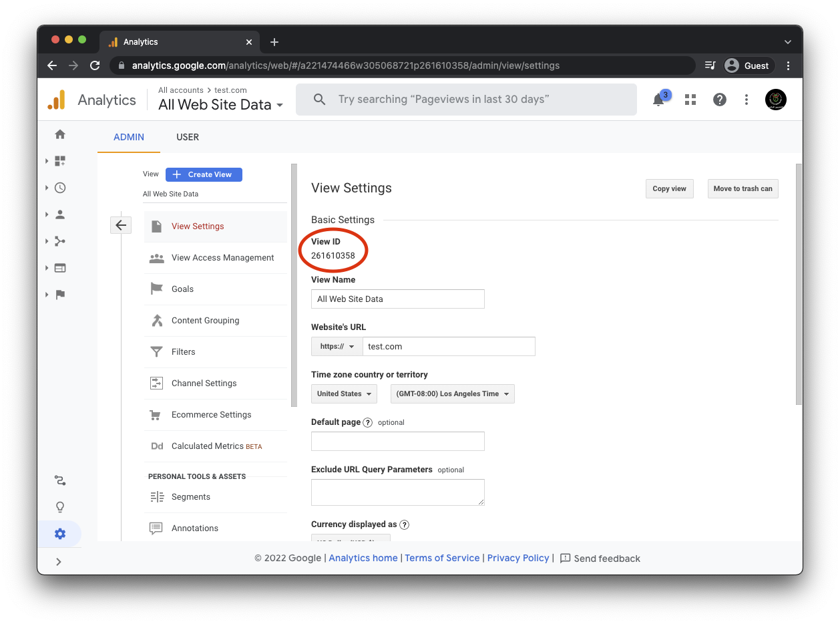
Task: Open Annotations menu item
Action: point(216,528)
